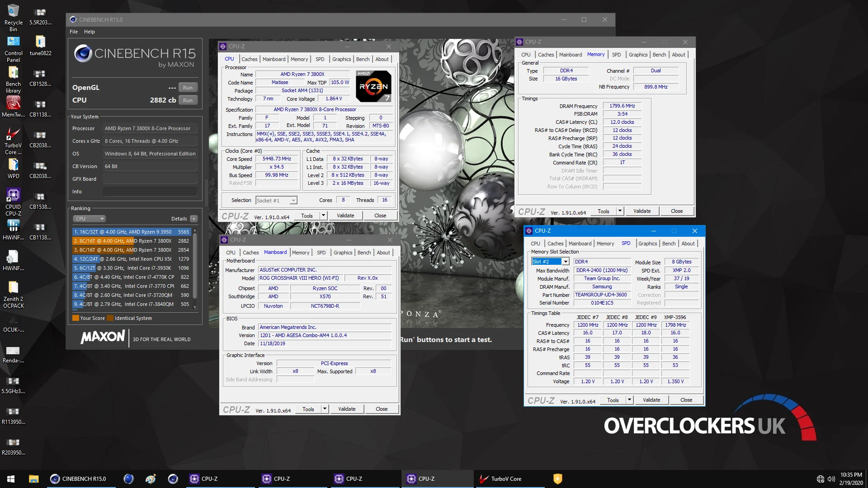868x488 pixels.
Task: Switch to Bench tab in CPU-Z Memory window
Action: click(x=659, y=55)
